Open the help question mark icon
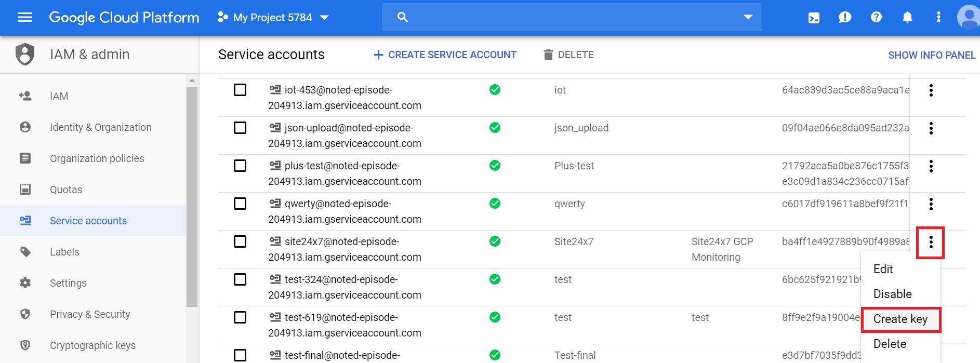 point(876,18)
